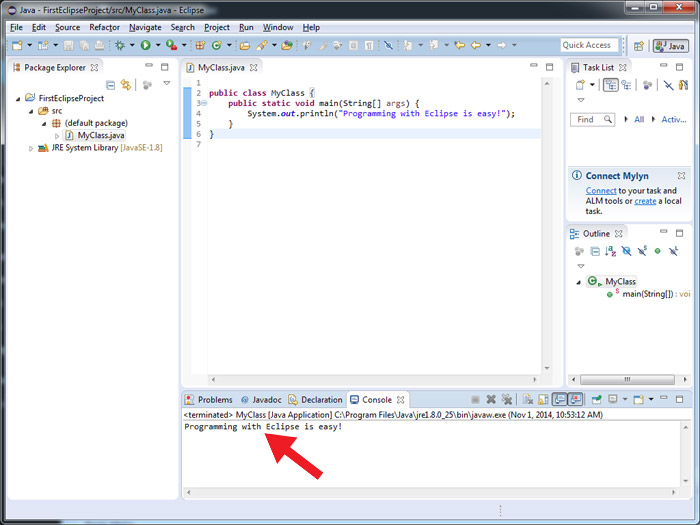Screen dimensions: 700x525
Task: Click the Display Selected Console monitor icon
Action: pyautogui.click(x=613, y=399)
